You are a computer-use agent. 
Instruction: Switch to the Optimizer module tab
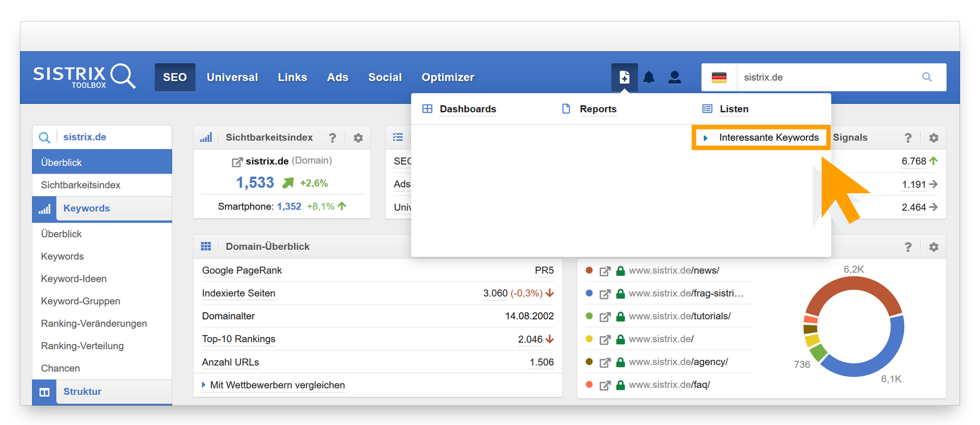tap(447, 77)
